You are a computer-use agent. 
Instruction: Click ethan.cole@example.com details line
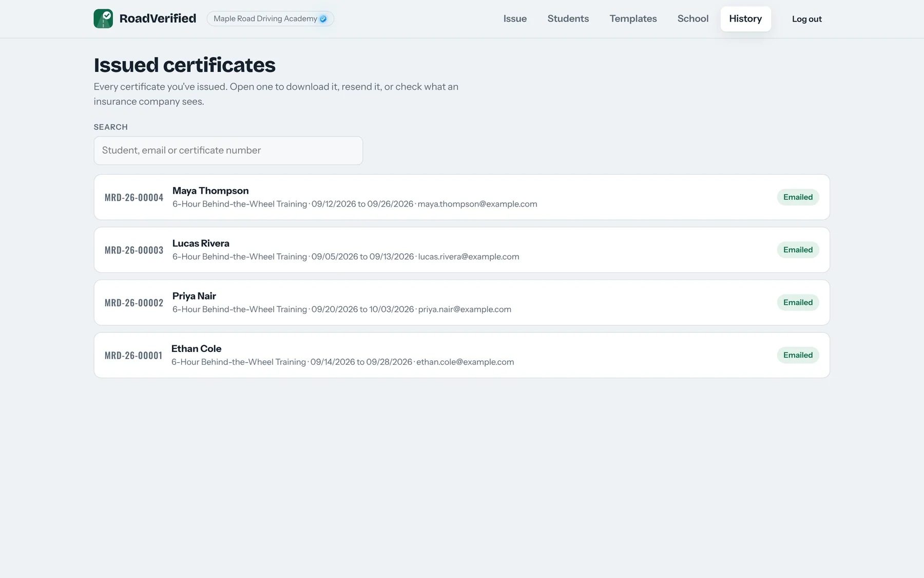click(342, 362)
